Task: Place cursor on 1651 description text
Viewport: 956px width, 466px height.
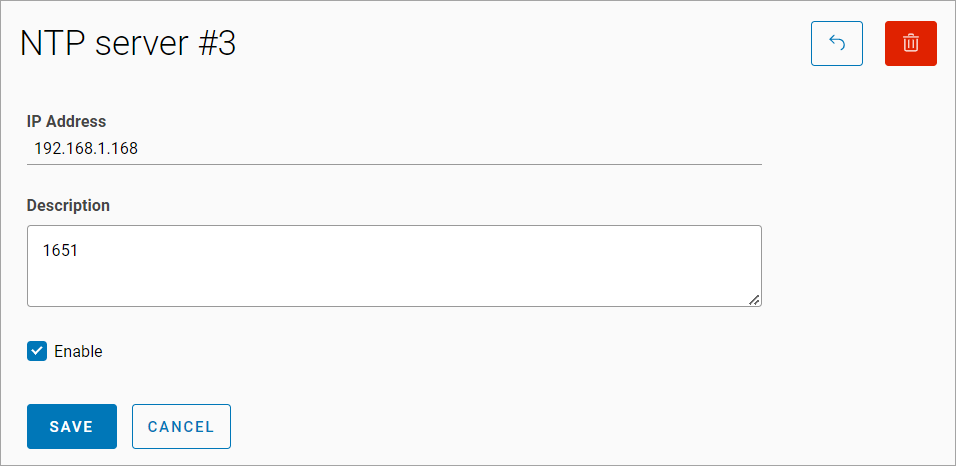Action: tap(60, 251)
